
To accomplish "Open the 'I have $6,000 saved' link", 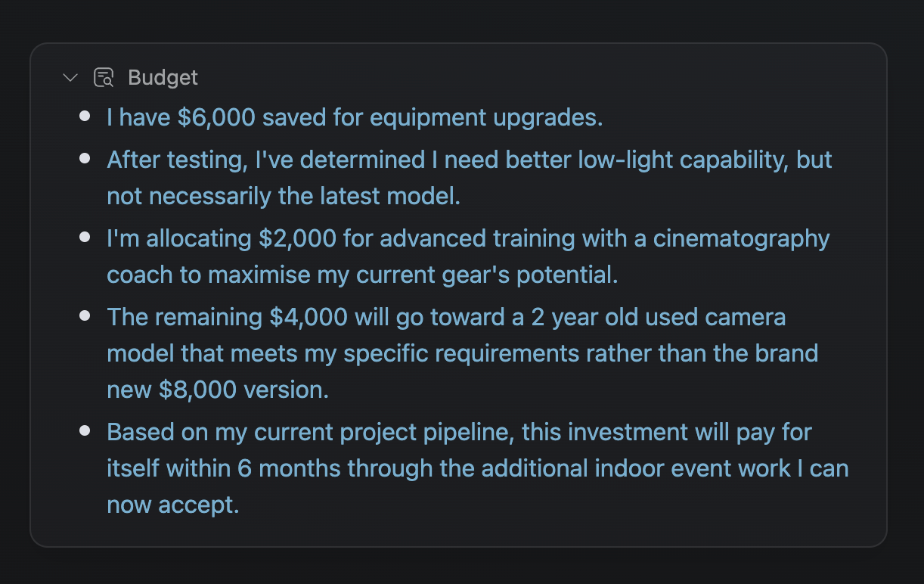I will [x=355, y=117].
